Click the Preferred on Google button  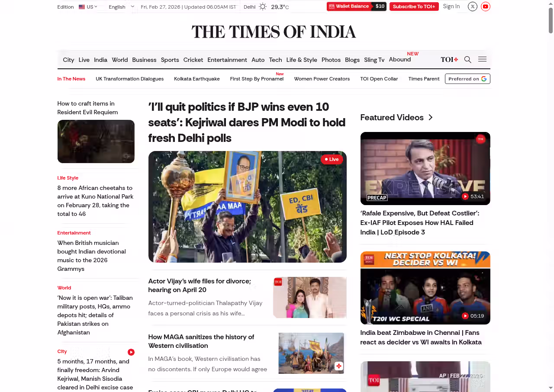[x=467, y=79]
